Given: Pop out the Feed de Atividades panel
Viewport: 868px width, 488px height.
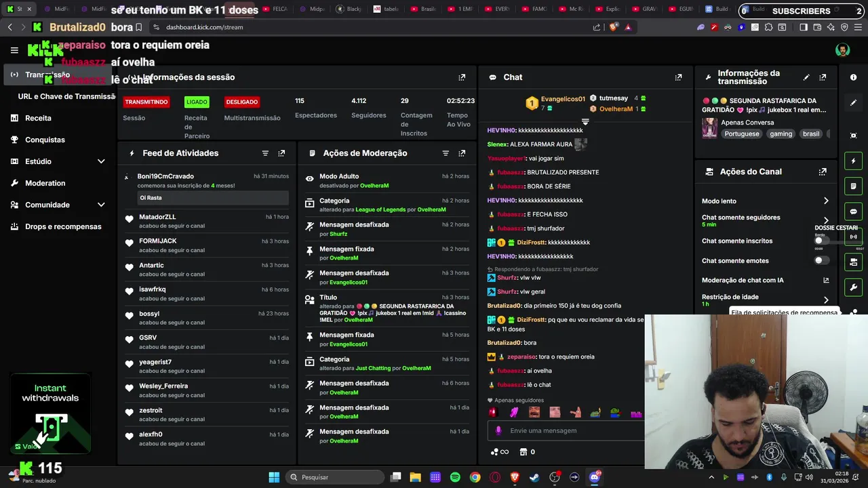Looking at the screenshot, I should [281, 153].
